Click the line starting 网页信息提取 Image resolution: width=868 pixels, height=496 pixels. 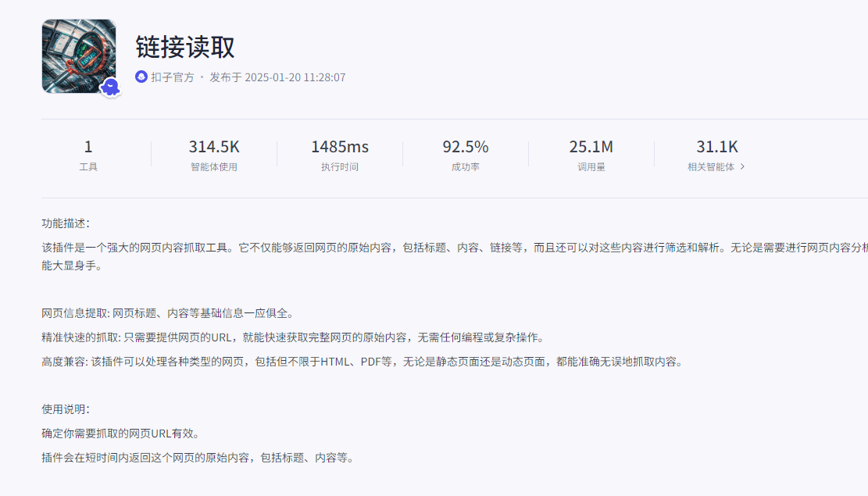168,313
